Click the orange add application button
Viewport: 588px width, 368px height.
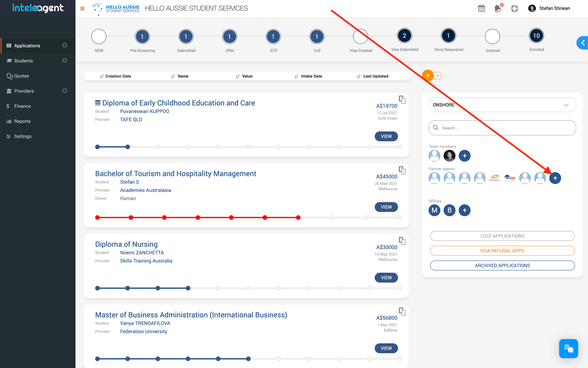(x=428, y=76)
